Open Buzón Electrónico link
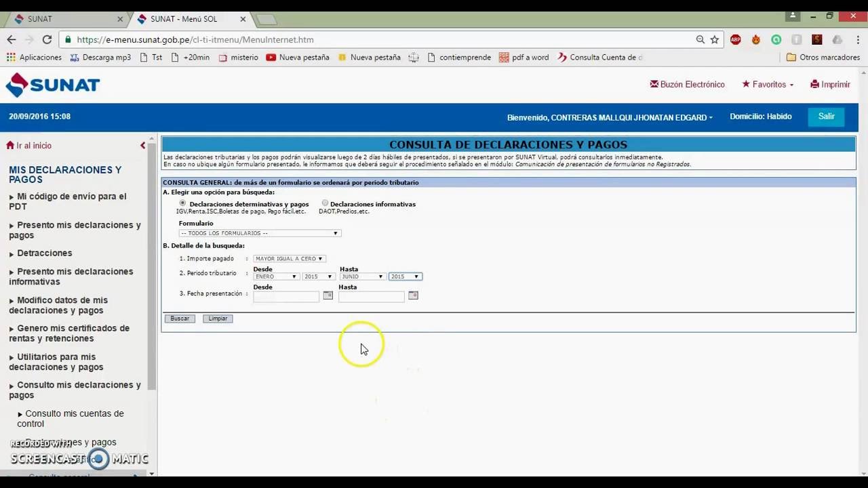 pos(687,85)
